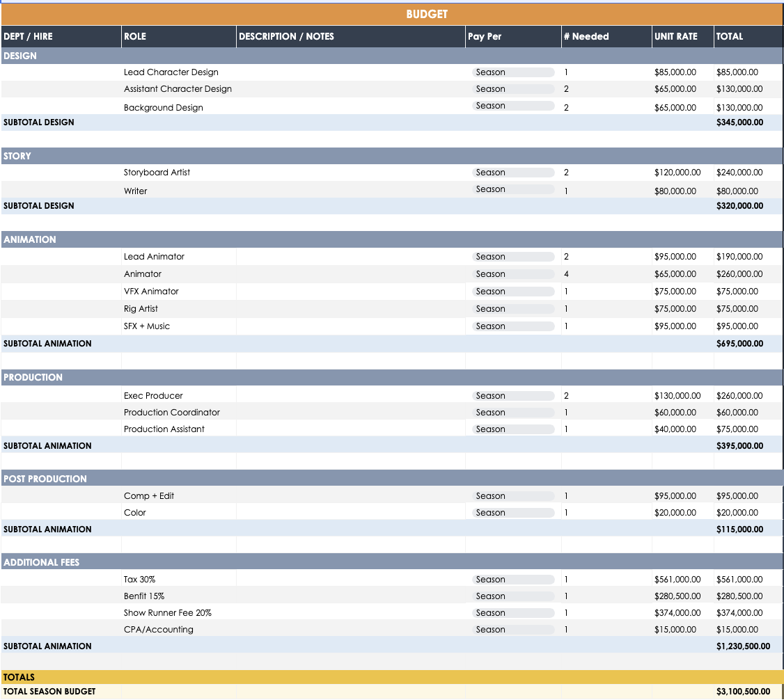Open Pay Per dropdown for Storyboard Artist
The image size is (784, 700).
pyautogui.click(x=513, y=173)
